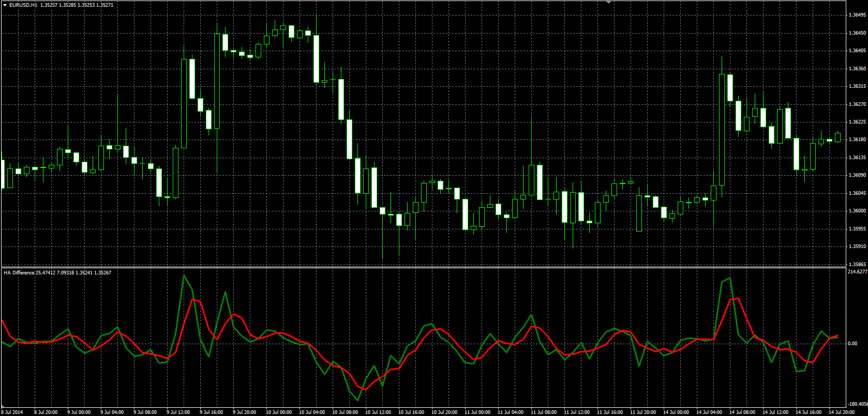This screenshot has height=416, width=868.
Task: Click the 8 Jul 2014 time label
Action: (x=13, y=412)
